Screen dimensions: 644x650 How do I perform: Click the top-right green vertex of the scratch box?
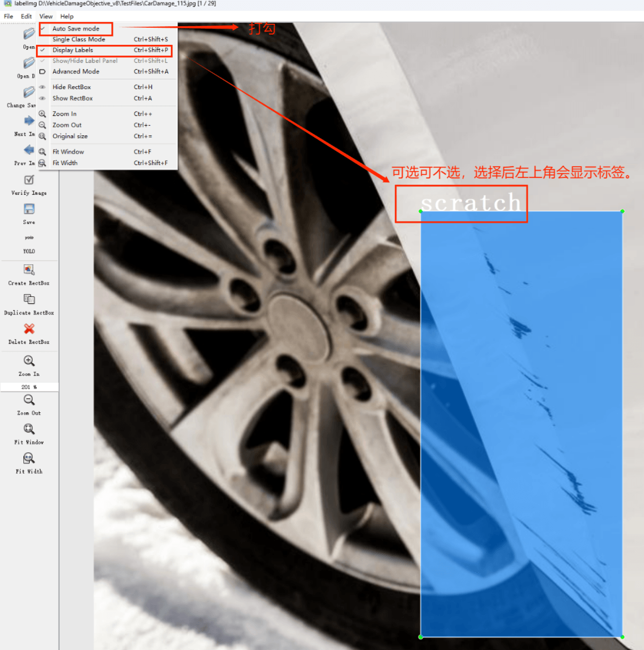click(x=623, y=211)
